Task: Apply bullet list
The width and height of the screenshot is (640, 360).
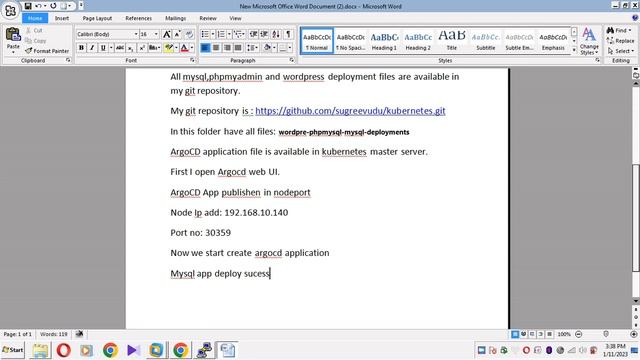Action: (x=205, y=34)
